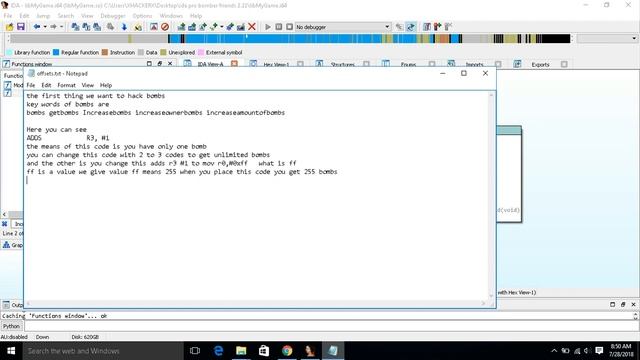This screenshot has height=360, width=640.
Task: Open IDA Windows menu
Action: [171, 16]
